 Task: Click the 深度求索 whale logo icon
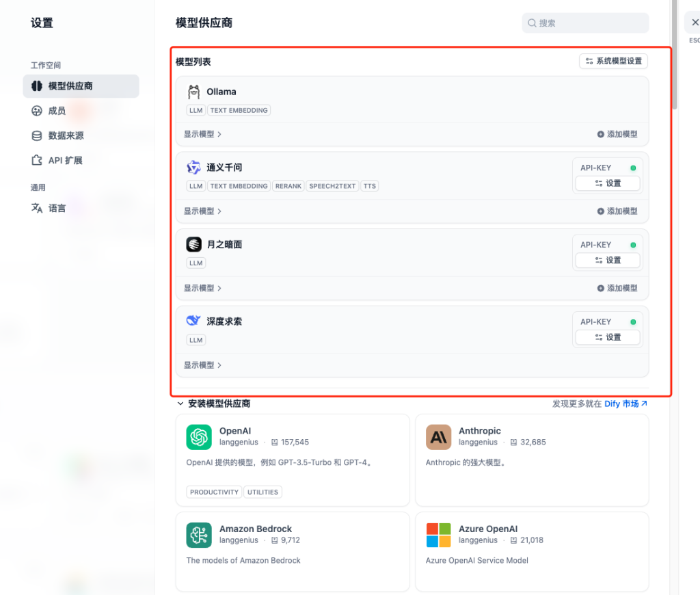(193, 321)
